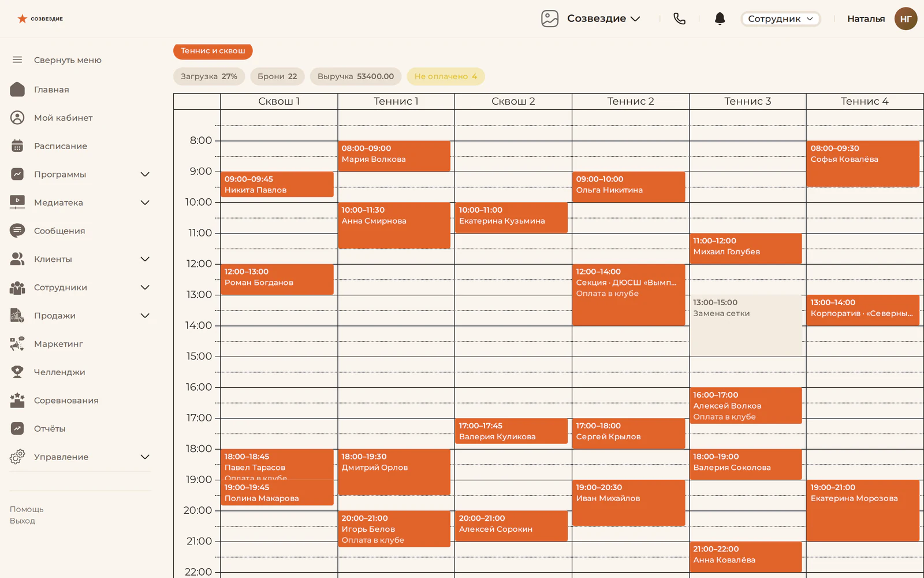Open Расписание calendar icon
The image size is (924, 578).
coord(17,146)
